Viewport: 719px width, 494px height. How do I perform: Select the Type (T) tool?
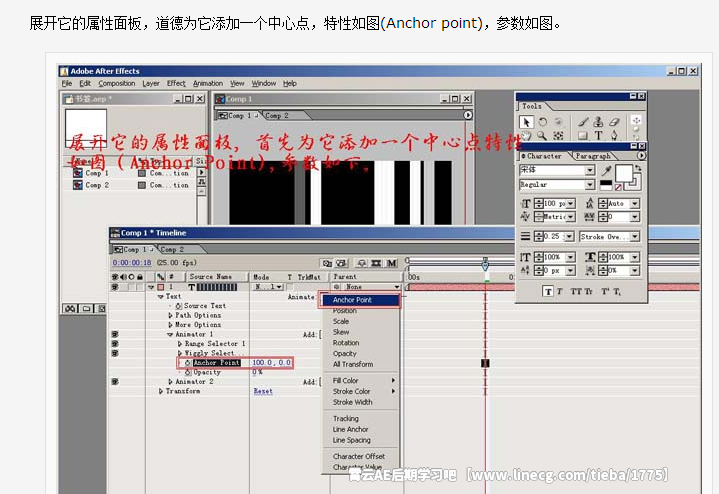click(x=598, y=136)
